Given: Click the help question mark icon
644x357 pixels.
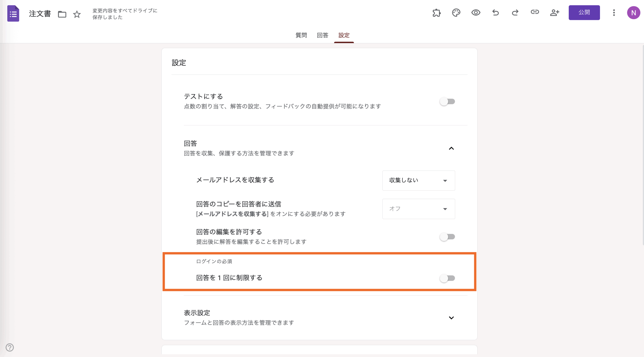Looking at the screenshot, I should 10,347.
